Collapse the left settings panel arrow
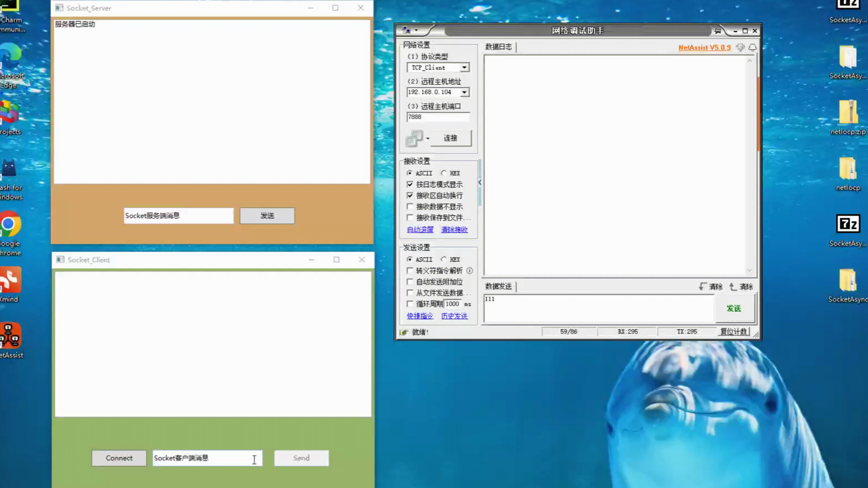This screenshot has height=488, width=868. click(x=480, y=183)
